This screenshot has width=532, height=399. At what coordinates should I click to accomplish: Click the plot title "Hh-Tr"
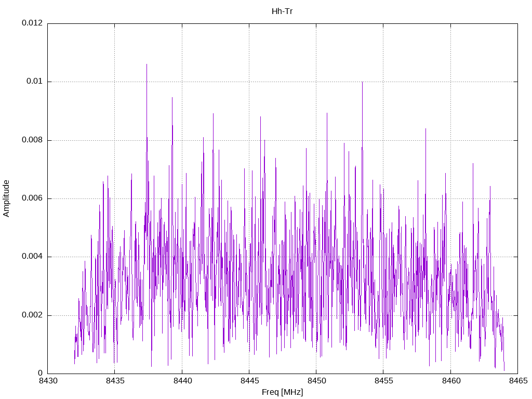pos(282,11)
